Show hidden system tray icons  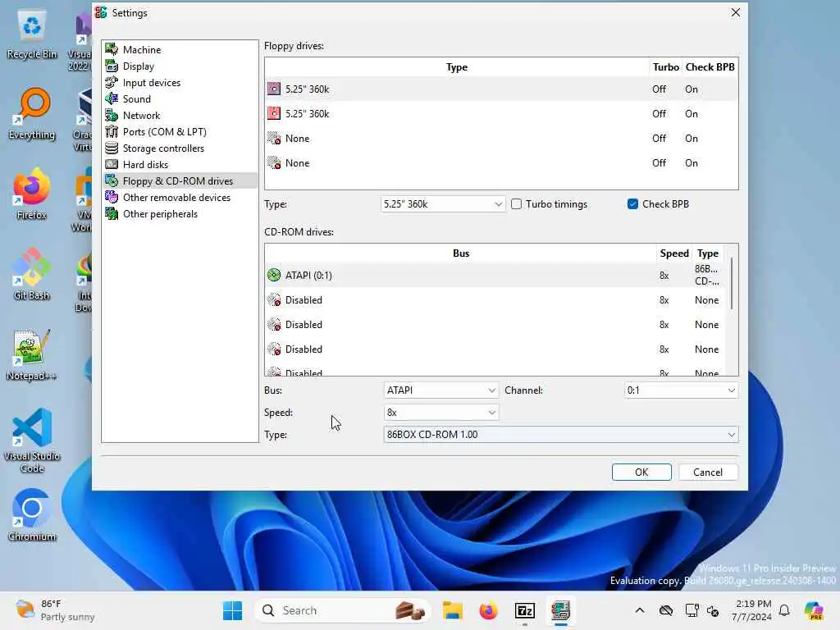[x=640, y=610]
